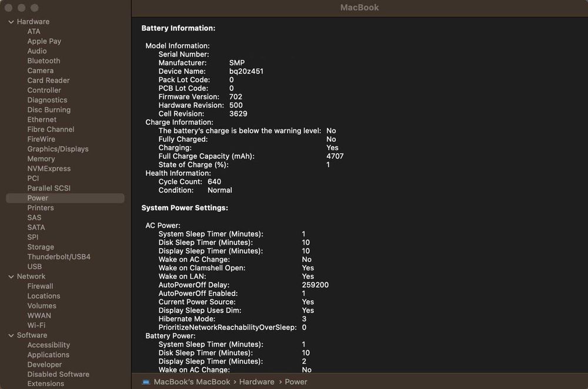Select SATA in the sidebar
Viewport: 588px width, 389px height.
point(36,227)
